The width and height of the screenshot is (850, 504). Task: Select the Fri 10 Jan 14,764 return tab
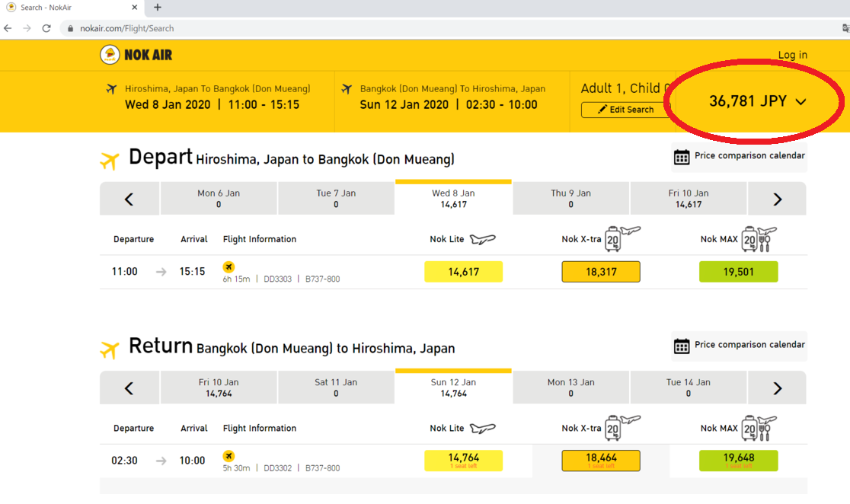pyautogui.click(x=219, y=388)
